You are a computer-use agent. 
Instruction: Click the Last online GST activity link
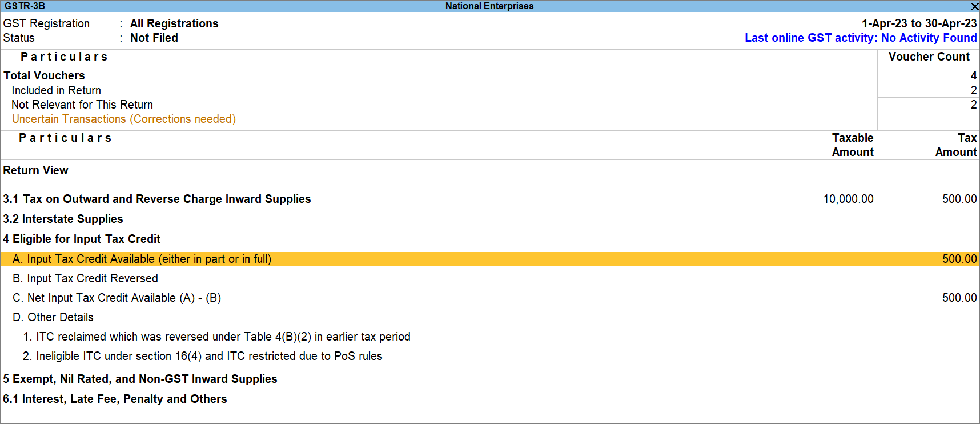click(860, 38)
